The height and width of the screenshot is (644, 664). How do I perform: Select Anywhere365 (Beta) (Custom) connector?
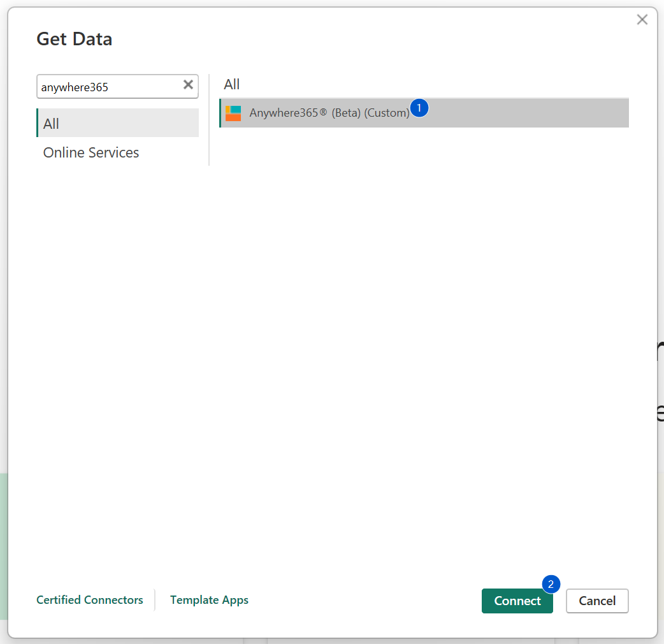point(424,113)
